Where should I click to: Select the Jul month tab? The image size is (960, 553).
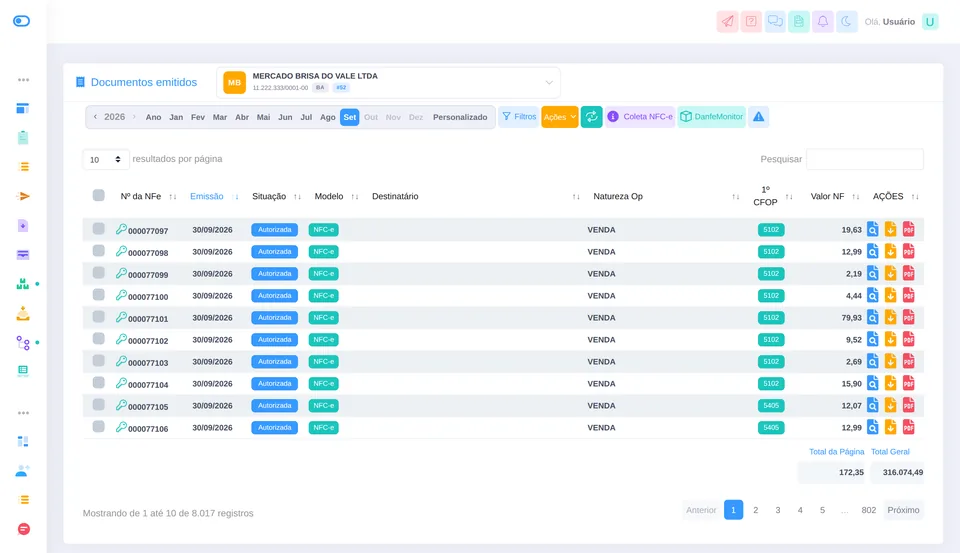pos(306,117)
